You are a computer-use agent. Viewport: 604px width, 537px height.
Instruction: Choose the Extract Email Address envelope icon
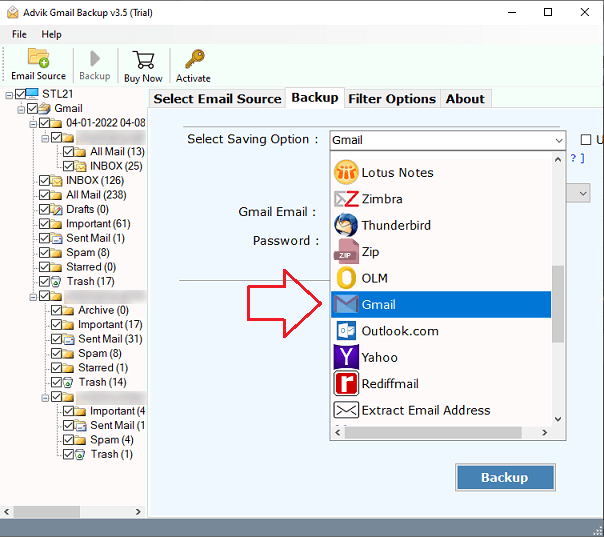coord(346,410)
